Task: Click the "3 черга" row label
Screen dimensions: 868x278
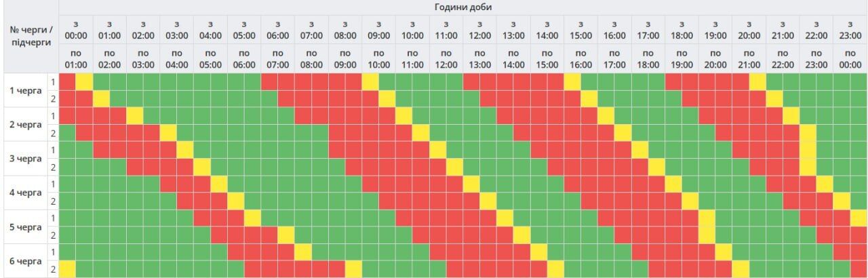Action: (x=25, y=159)
